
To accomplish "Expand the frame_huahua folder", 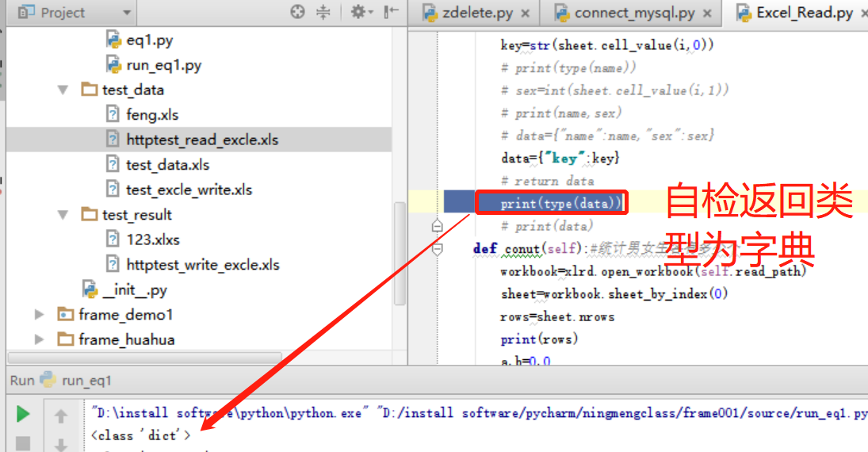I will coord(40,339).
